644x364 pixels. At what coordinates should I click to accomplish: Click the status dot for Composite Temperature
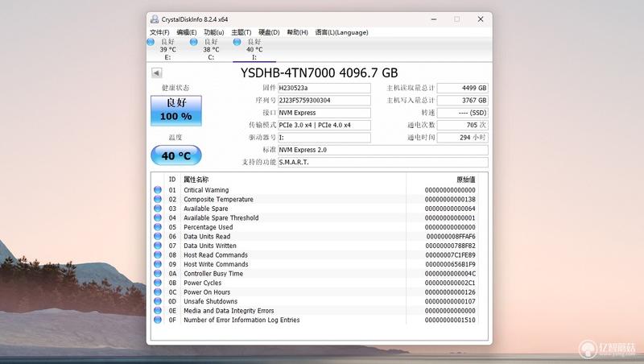click(158, 199)
